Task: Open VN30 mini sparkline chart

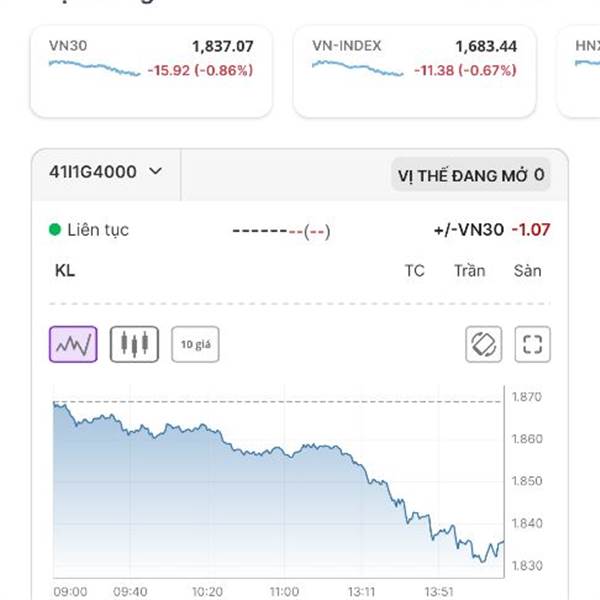Action: click(95, 68)
